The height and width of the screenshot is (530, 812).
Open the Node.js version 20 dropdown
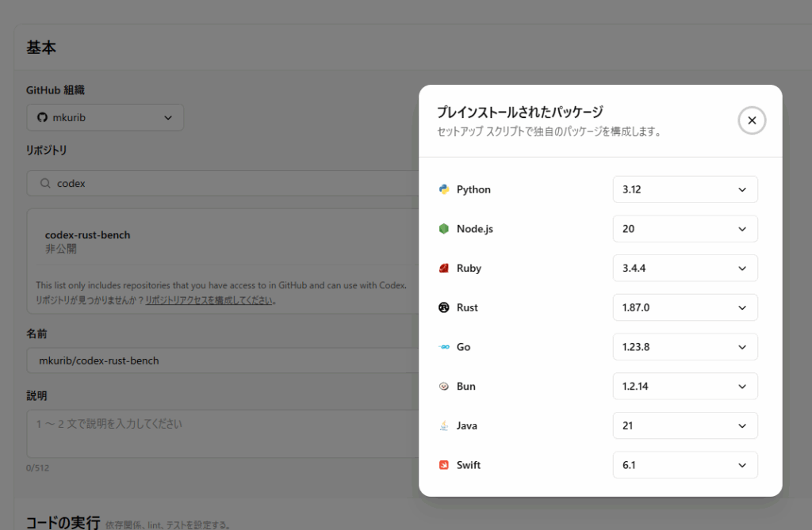tap(685, 229)
